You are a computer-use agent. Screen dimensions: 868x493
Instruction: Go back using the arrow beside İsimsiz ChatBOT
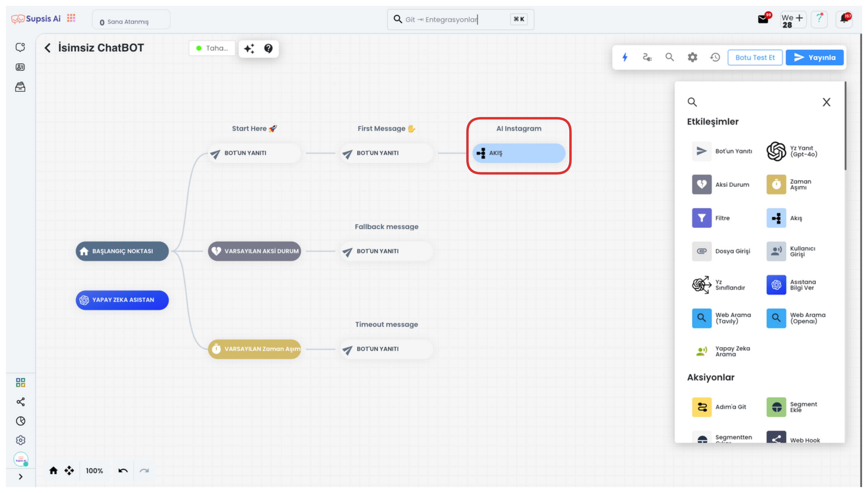click(47, 48)
